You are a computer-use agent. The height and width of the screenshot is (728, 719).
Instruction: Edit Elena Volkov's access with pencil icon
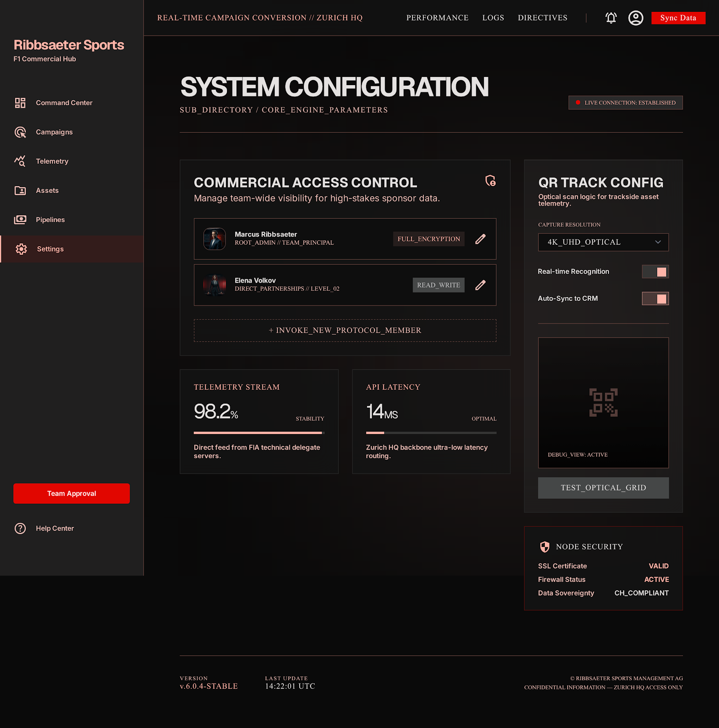coord(480,285)
